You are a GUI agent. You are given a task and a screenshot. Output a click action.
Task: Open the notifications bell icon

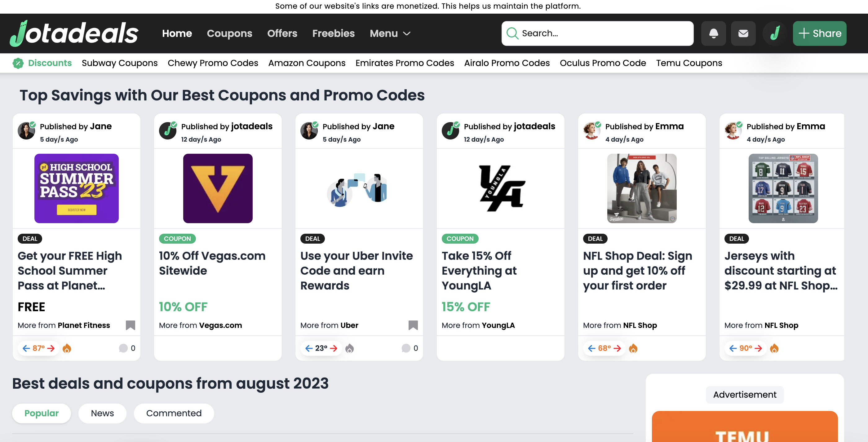[713, 33]
